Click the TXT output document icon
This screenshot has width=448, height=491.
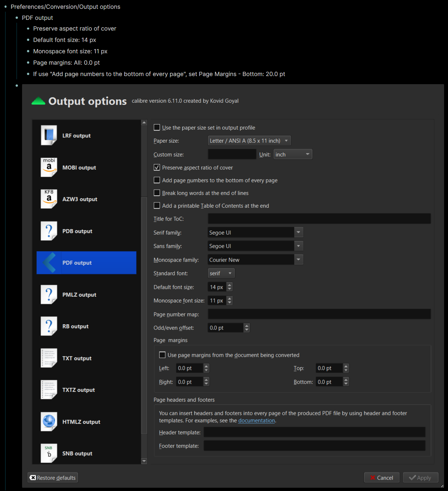pyautogui.click(x=49, y=358)
